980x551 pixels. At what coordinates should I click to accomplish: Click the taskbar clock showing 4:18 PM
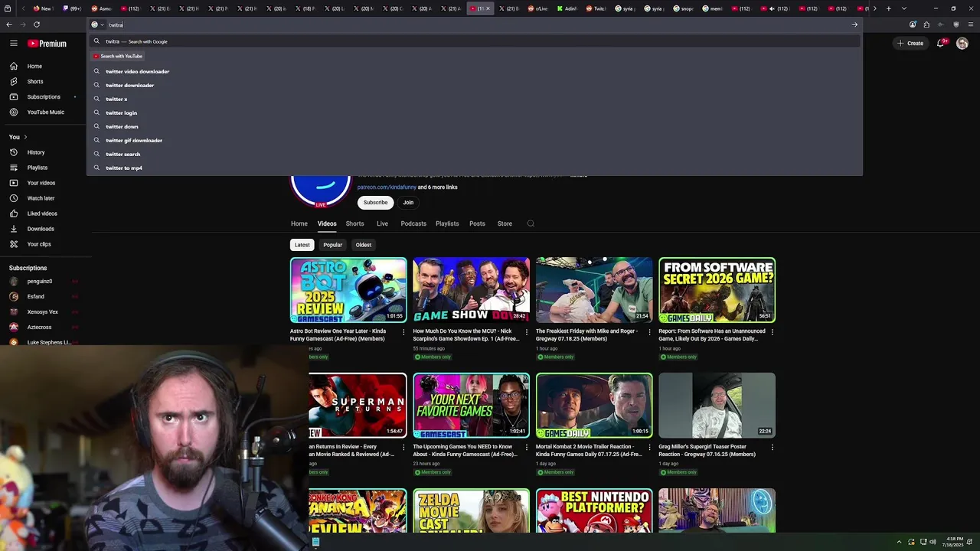(955, 542)
